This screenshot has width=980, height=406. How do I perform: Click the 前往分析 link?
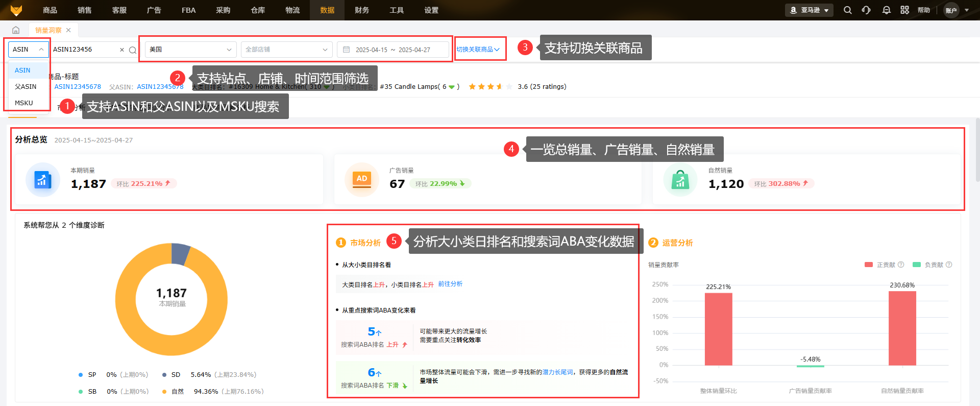coord(450,284)
